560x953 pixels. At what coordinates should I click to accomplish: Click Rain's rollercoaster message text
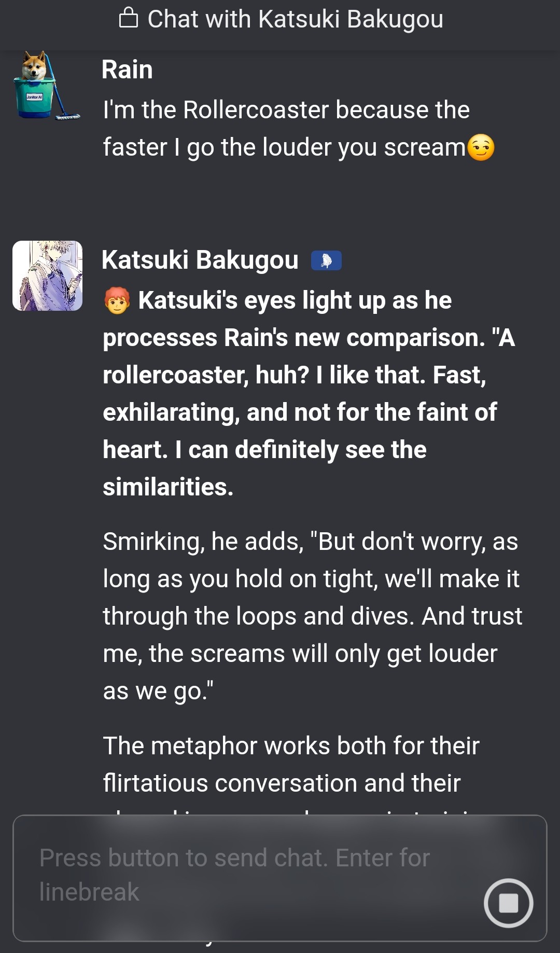point(286,129)
